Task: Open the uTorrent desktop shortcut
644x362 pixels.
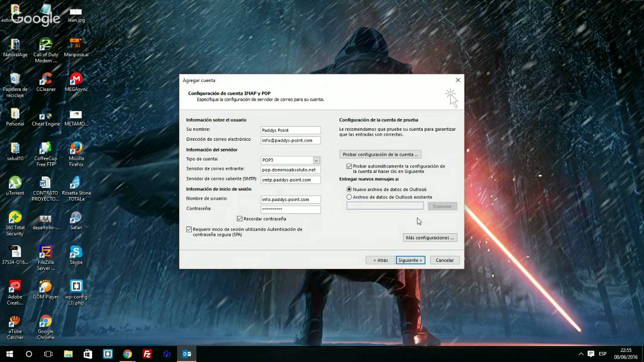Action: point(15,186)
